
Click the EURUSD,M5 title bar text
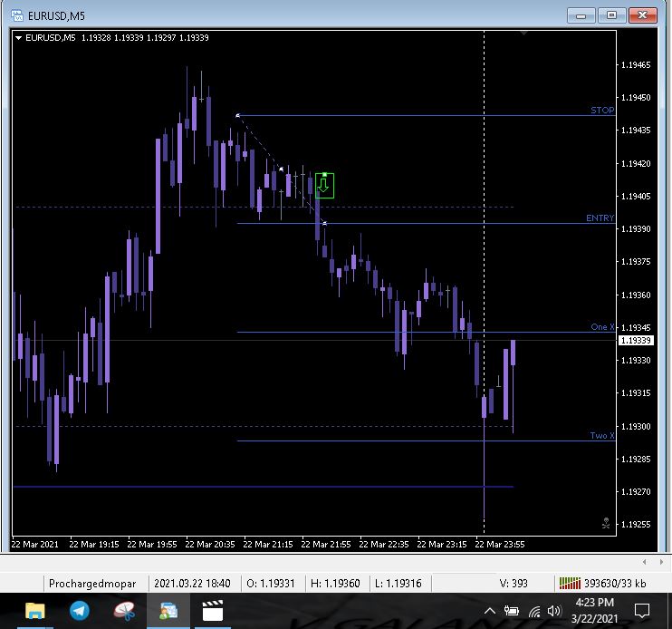(56, 16)
